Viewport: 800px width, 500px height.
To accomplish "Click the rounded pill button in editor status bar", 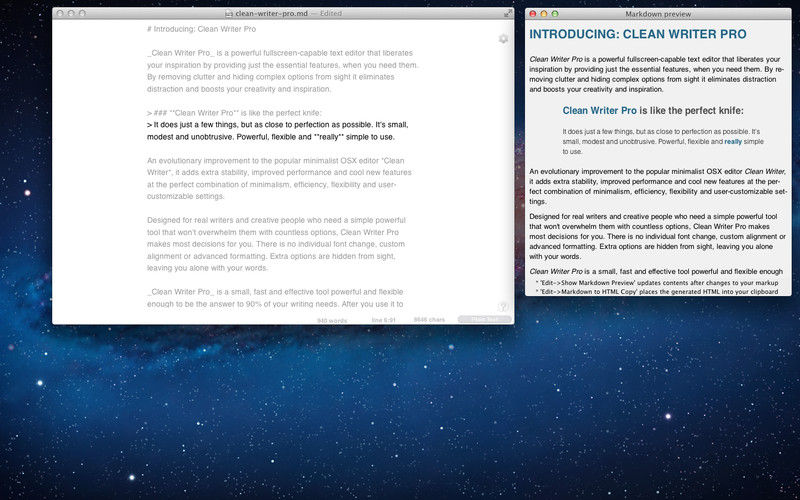I will click(484, 319).
